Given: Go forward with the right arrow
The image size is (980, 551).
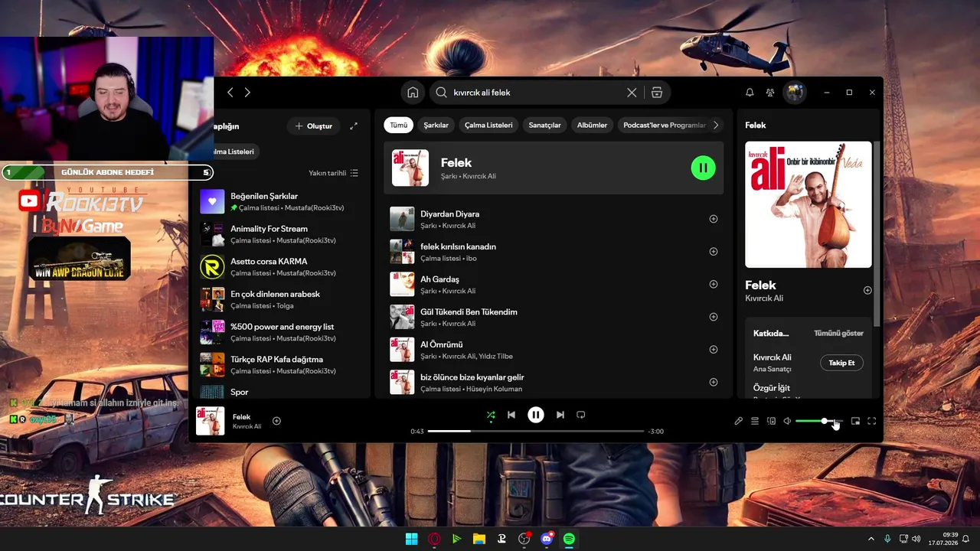Looking at the screenshot, I should coord(247,93).
